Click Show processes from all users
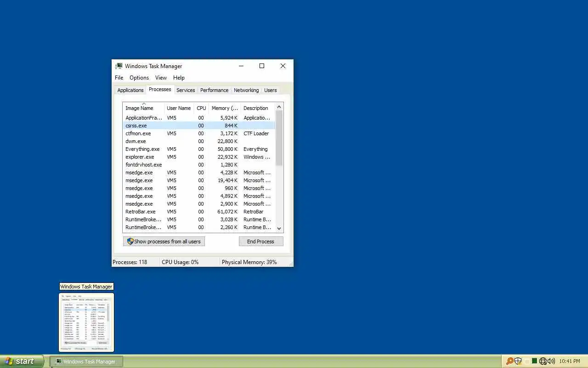Viewport: 588px width, 368px height. click(164, 241)
